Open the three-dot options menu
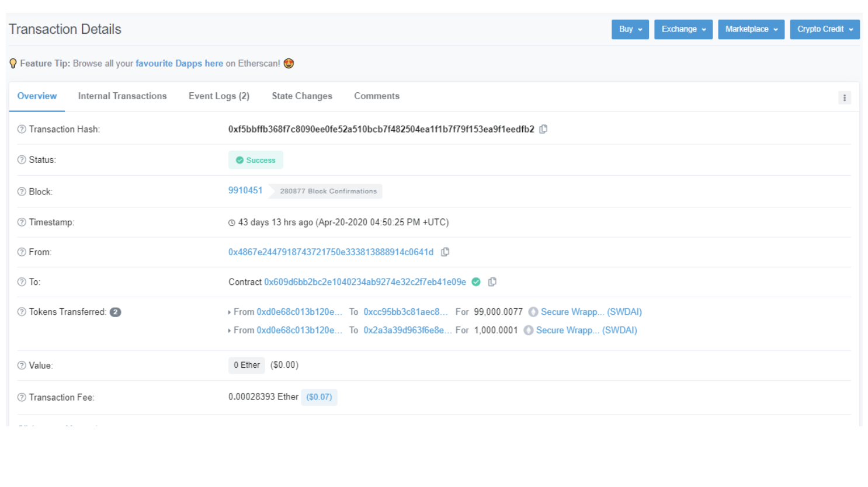Screen dimensions: 868x487 (844, 98)
